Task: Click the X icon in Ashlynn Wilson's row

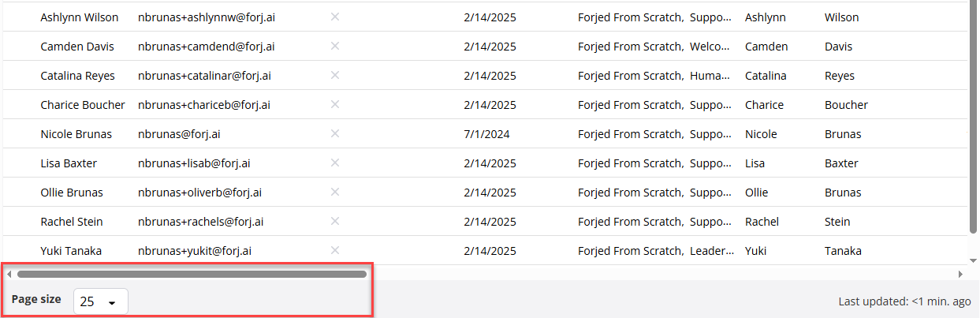Action: coord(335,17)
